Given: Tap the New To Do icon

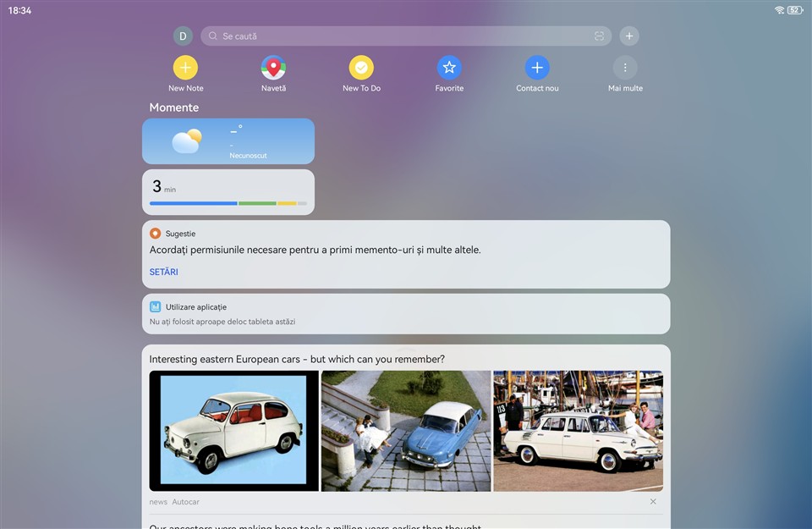Looking at the screenshot, I should tap(361, 68).
